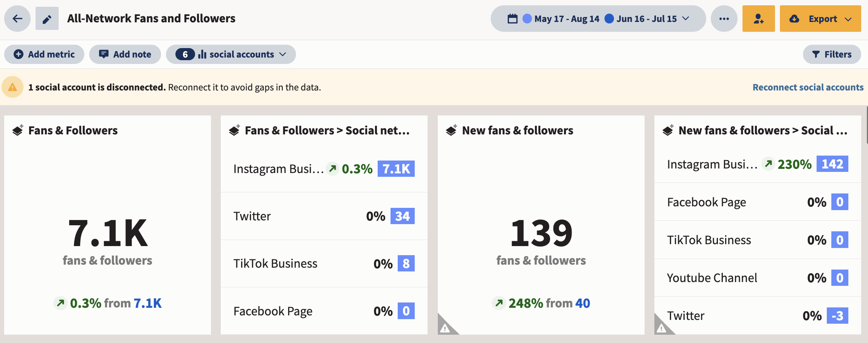Click the Add metric button
Screen dimensions: 868x343
(44, 55)
